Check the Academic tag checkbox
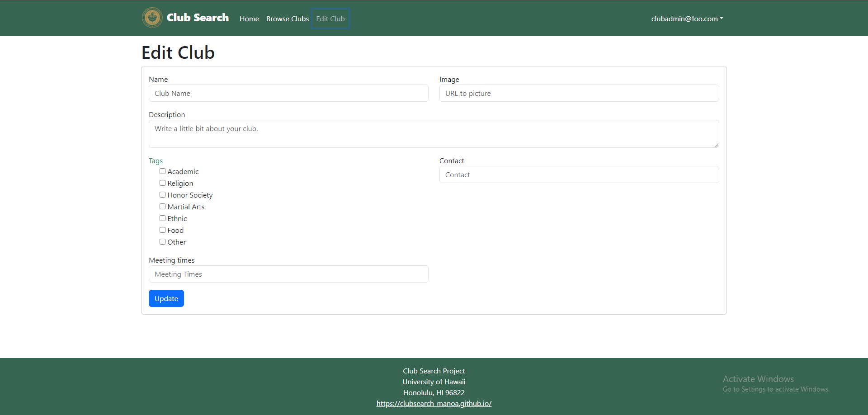 [x=162, y=171]
